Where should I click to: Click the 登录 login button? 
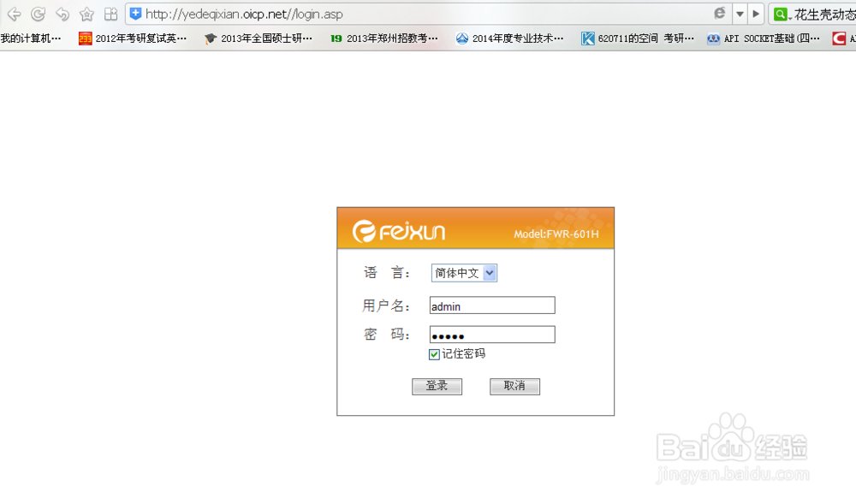(x=437, y=386)
